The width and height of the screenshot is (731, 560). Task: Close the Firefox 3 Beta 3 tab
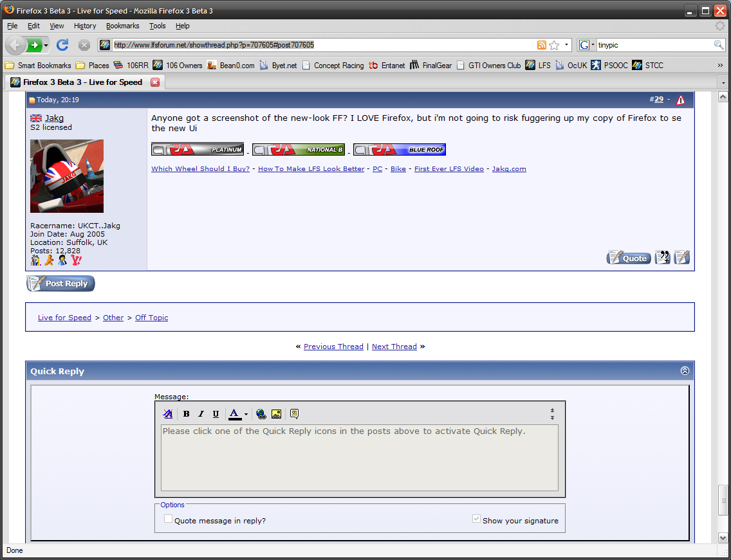pyautogui.click(x=155, y=82)
